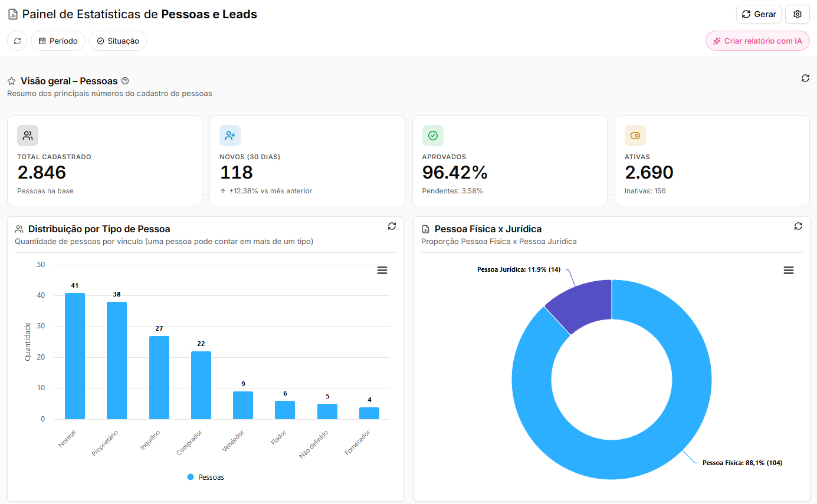Click the document icon beside Pessoa Física x Jurídica
Screen dimensions: 817x504
click(426, 229)
